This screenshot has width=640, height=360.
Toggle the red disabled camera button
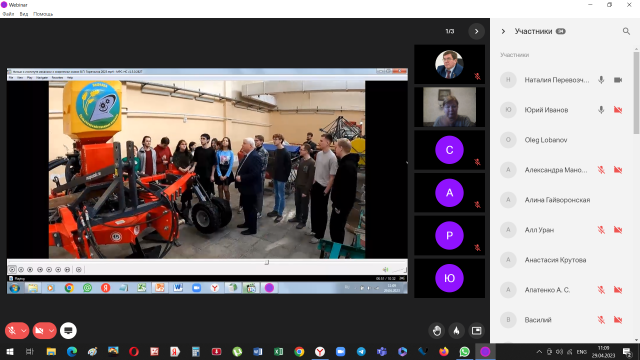(x=40, y=331)
